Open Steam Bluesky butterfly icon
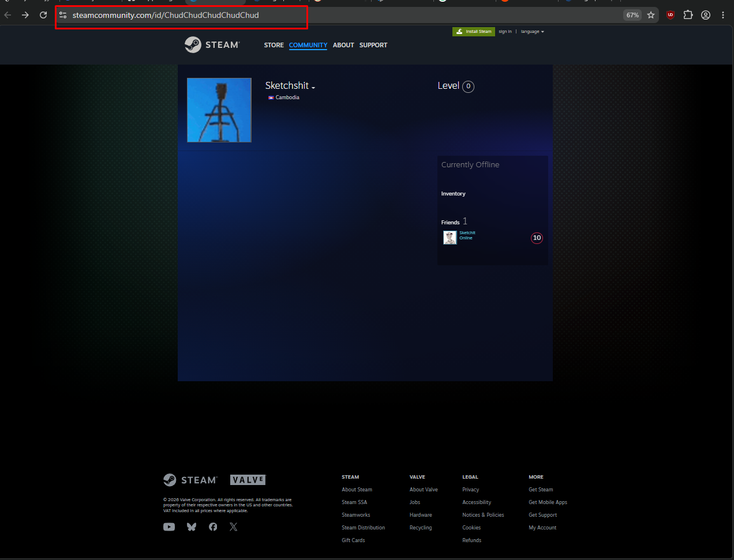734x560 pixels. click(192, 527)
